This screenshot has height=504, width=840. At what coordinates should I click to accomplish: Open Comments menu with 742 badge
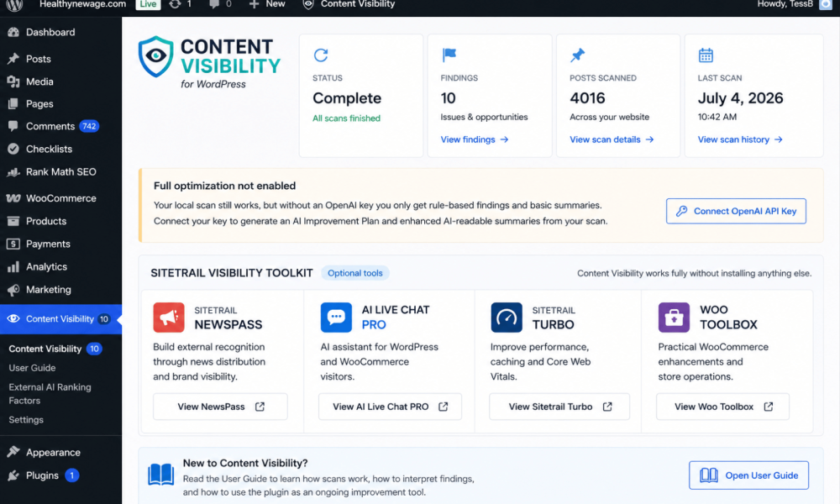pos(60,126)
